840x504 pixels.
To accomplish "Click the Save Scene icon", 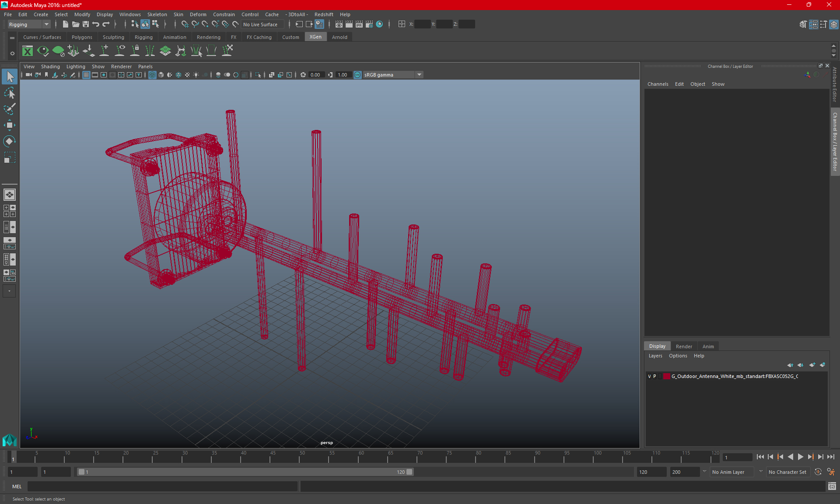I will [x=86, y=24].
